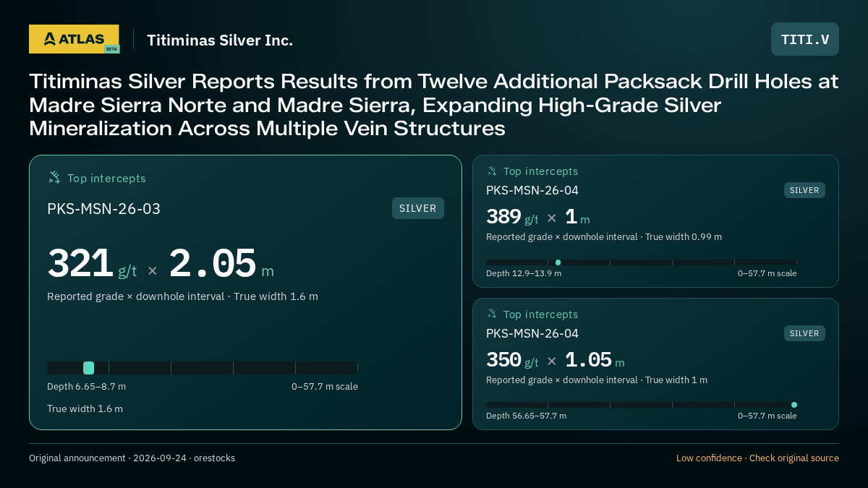
Task: Click the 'True width 1.6 m' footer line
Action: 85,408
